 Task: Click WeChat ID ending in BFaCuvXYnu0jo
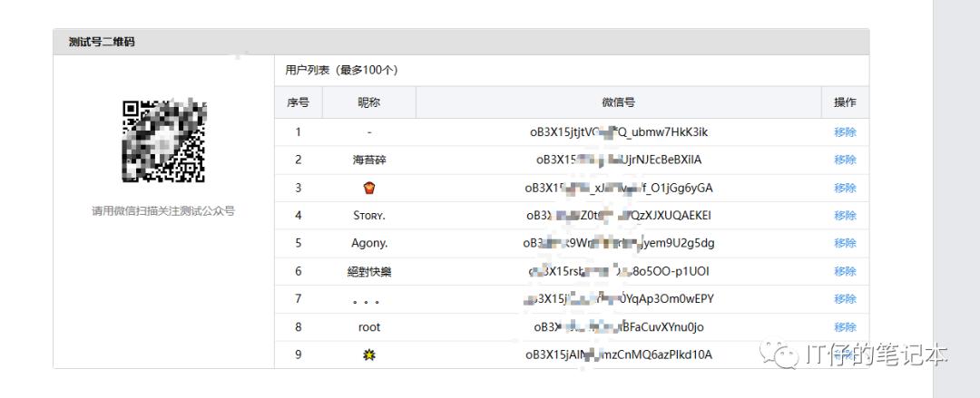click(619, 326)
